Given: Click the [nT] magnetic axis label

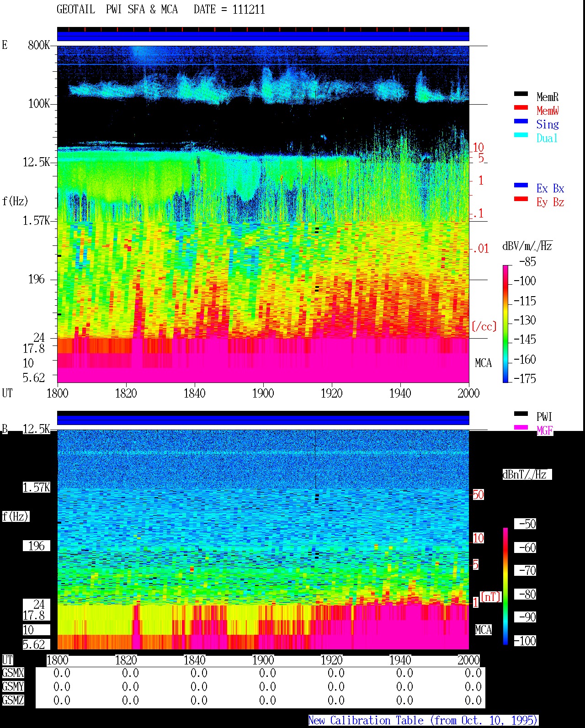Looking at the screenshot, I should (491, 597).
